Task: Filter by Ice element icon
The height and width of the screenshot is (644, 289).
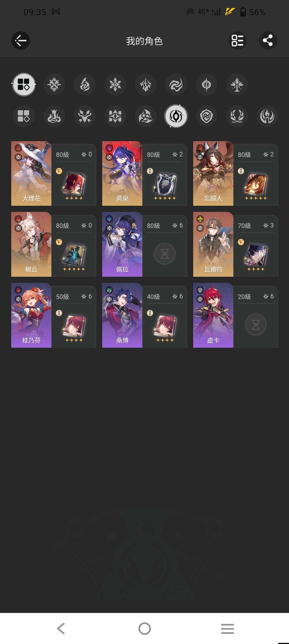Action: click(115, 85)
